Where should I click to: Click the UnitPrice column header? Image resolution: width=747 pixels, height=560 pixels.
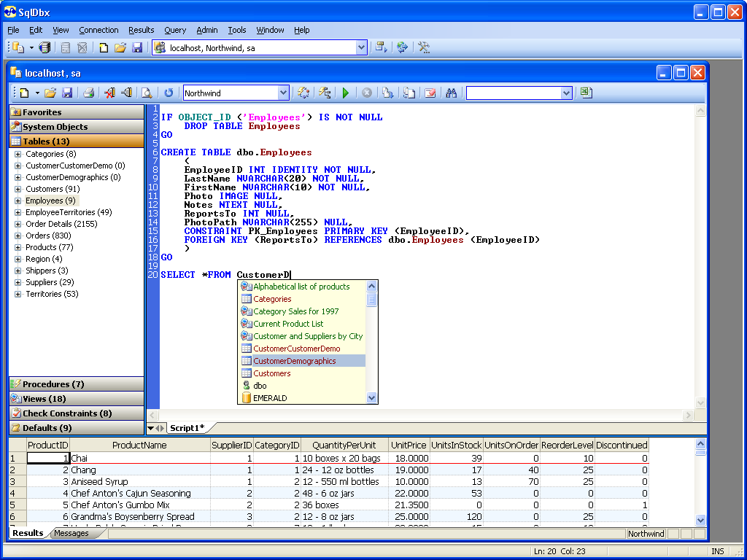(x=409, y=445)
